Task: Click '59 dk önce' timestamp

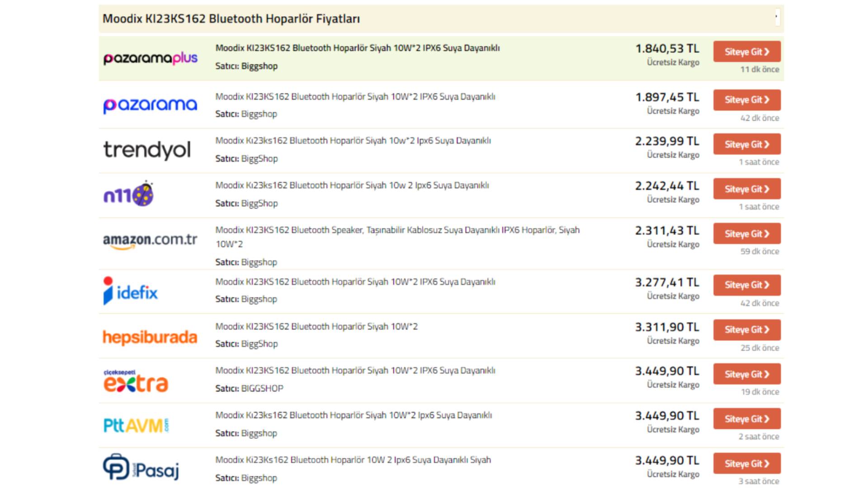Action: 759,252
